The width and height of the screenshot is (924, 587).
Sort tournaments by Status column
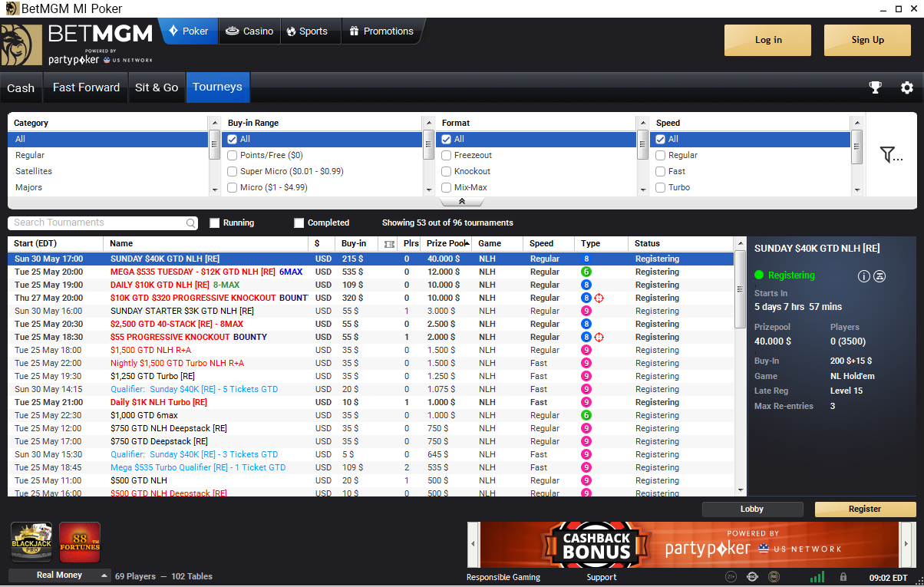[x=680, y=244]
